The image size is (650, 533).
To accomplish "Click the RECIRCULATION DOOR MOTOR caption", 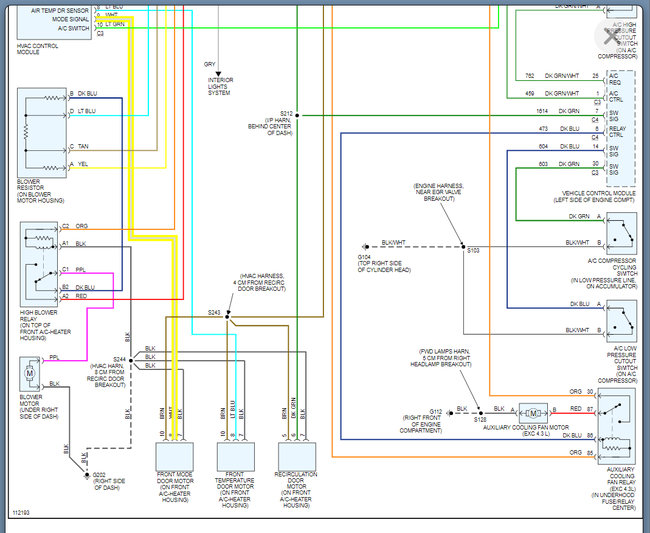I will 296,490.
